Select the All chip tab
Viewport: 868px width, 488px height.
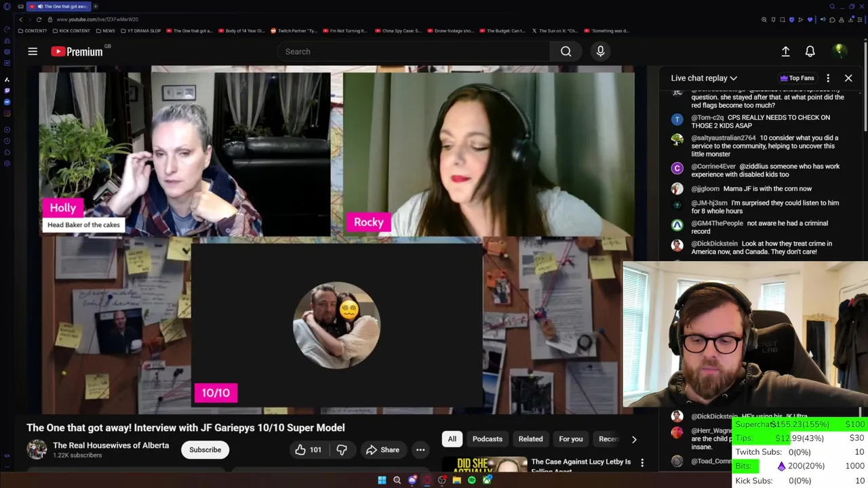452,439
